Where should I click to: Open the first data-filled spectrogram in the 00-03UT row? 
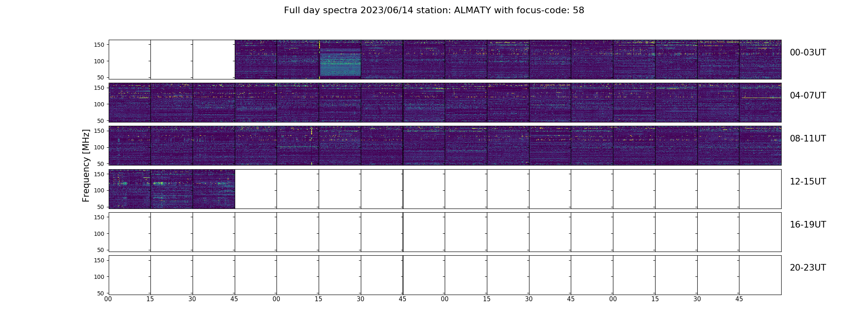[x=256, y=60]
